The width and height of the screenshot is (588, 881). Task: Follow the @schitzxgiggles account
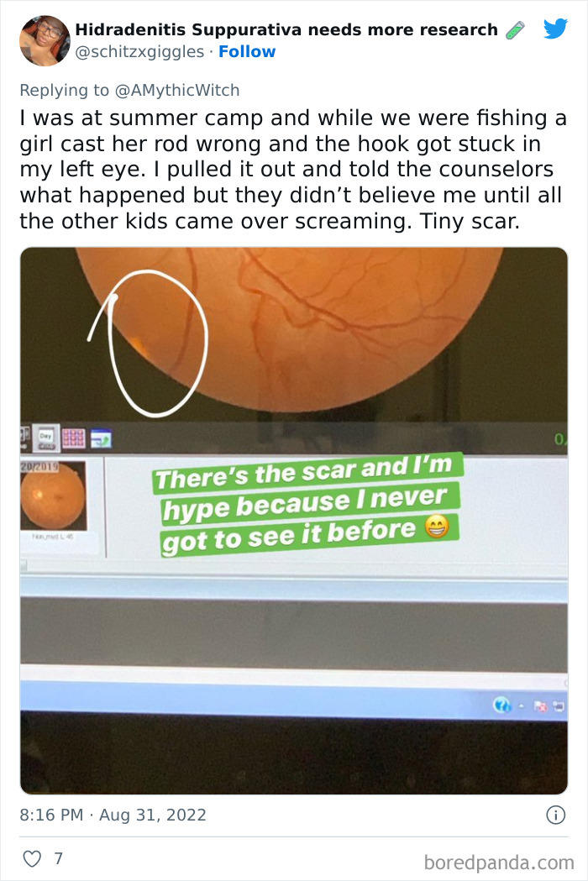247,52
